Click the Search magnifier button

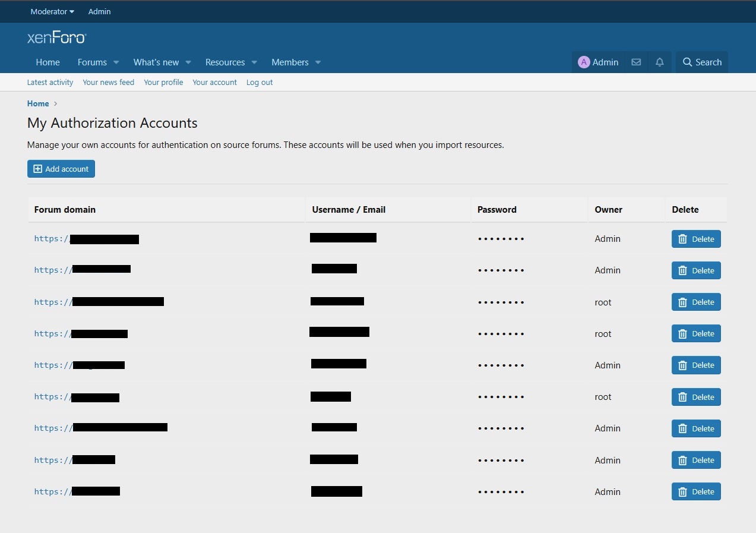702,62
